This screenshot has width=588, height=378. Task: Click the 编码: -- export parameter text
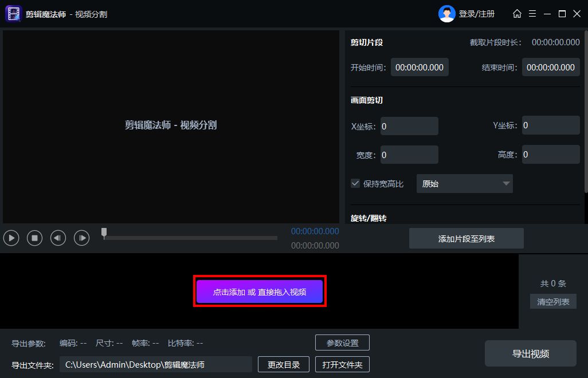[x=73, y=343]
